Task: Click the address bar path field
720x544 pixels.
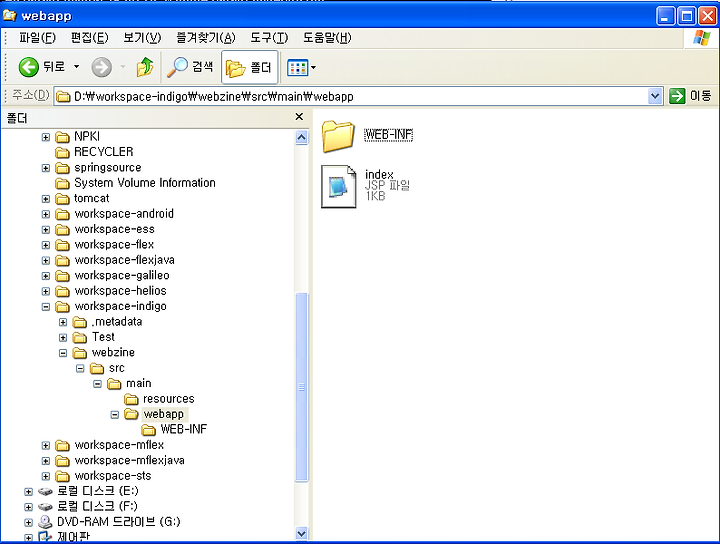Action: (351, 96)
